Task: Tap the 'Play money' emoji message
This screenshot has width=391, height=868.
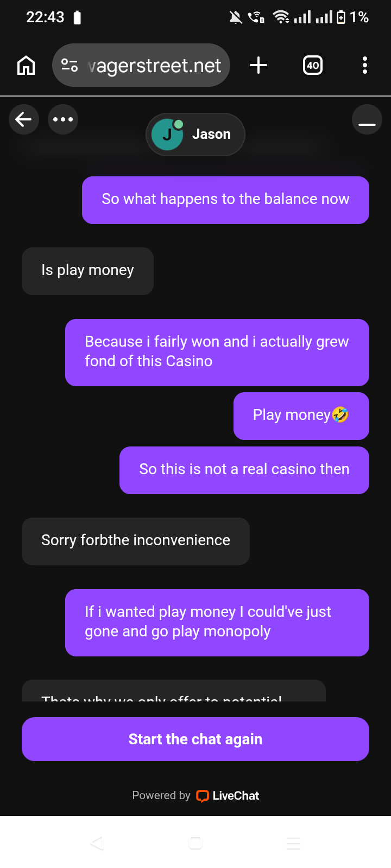Action: point(301,416)
